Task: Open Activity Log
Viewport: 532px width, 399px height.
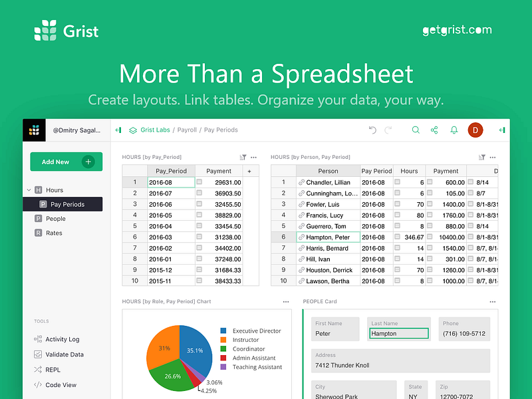Action: 63,339
